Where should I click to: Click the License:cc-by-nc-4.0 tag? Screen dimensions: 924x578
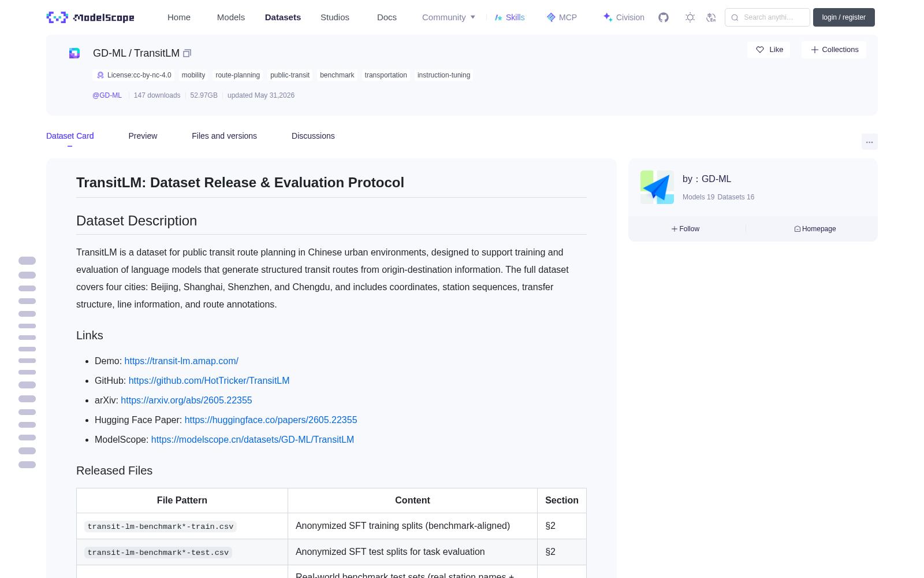point(133,75)
